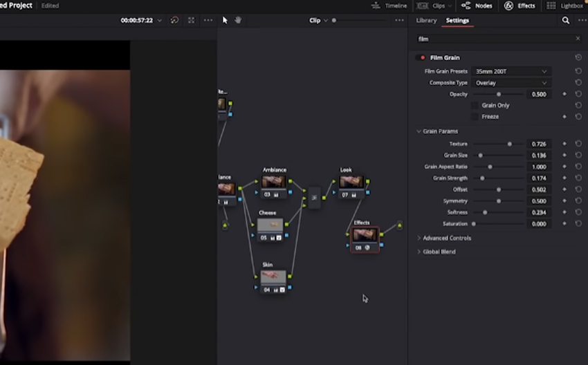The width and height of the screenshot is (588, 365).
Task: Open the Clips panel
Action: pyautogui.click(x=434, y=6)
